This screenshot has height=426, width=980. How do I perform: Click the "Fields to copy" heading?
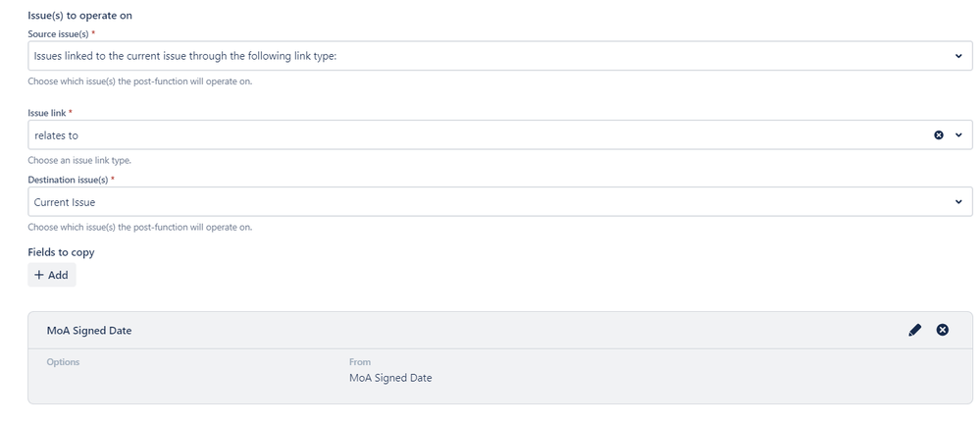pos(61,252)
